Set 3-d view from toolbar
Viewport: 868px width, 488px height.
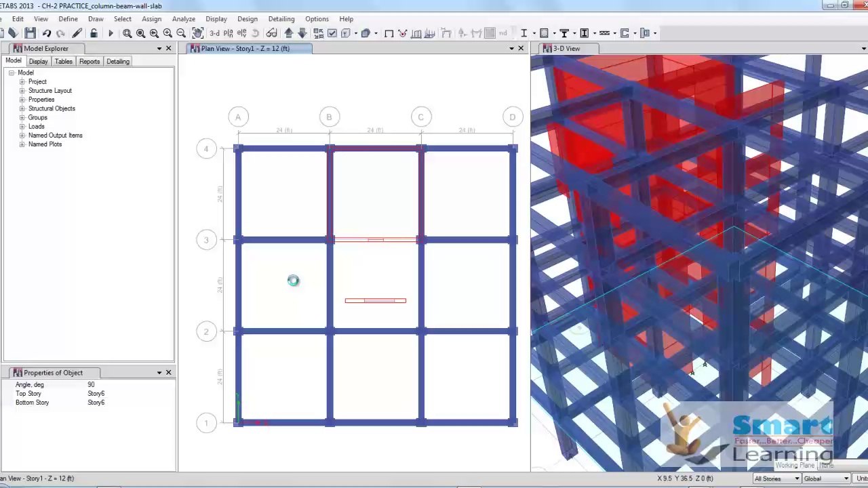[x=214, y=33]
